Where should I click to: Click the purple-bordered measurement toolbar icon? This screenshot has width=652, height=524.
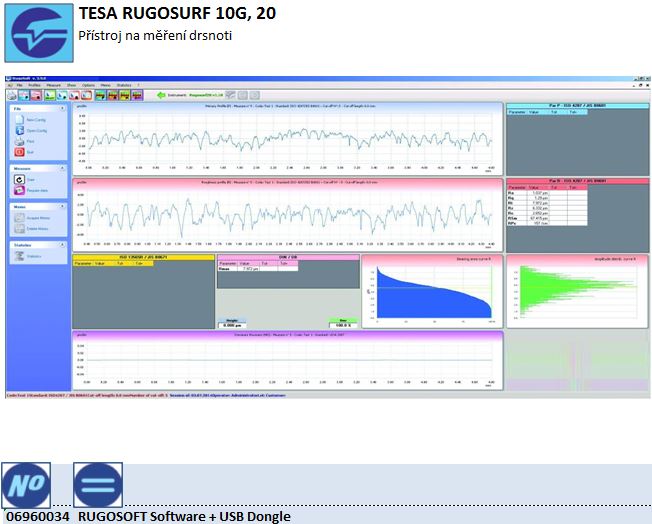click(137, 95)
